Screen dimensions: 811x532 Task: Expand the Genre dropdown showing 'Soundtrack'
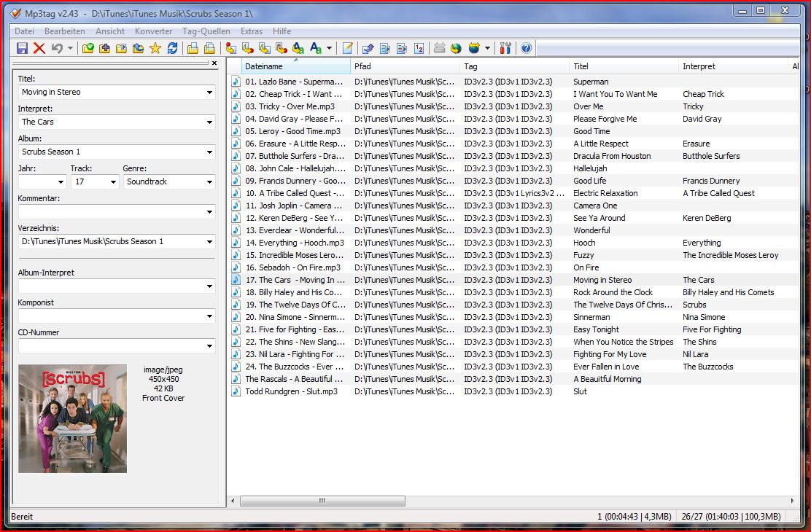click(x=209, y=182)
